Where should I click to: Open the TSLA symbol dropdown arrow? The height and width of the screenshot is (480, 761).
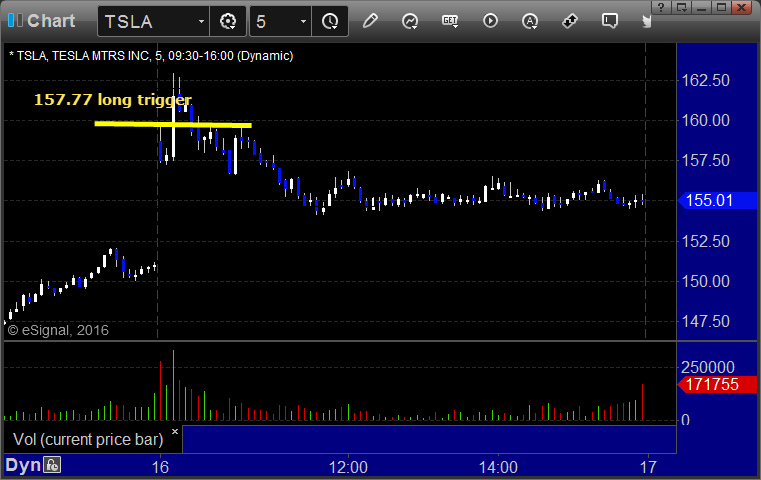coord(201,21)
